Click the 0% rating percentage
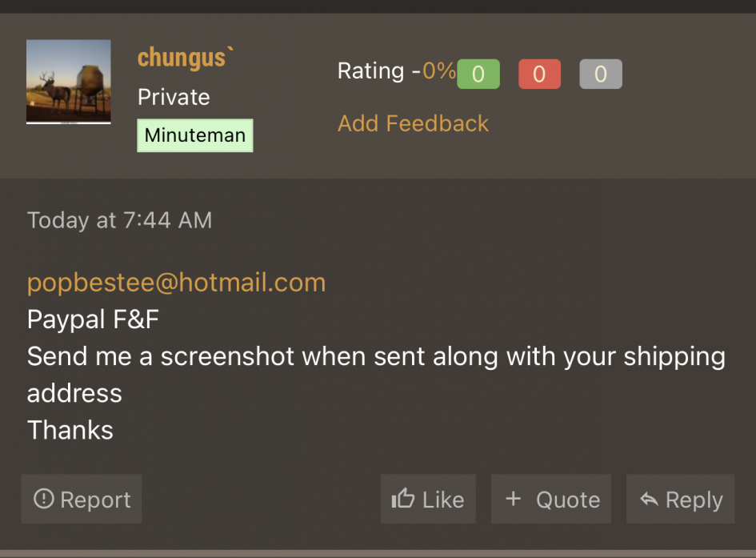Screen dimensions: 756x558 [439, 71]
